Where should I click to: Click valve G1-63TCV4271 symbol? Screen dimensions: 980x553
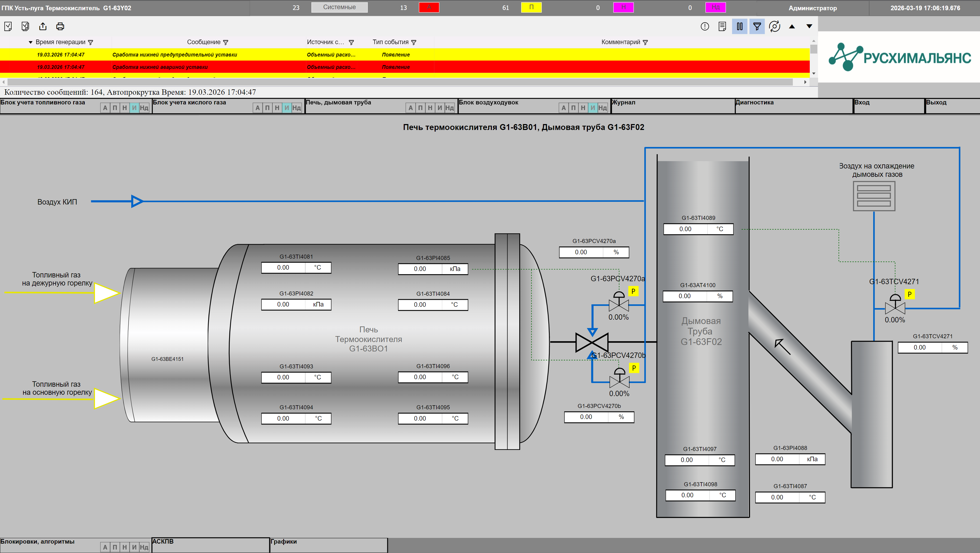tap(895, 304)
